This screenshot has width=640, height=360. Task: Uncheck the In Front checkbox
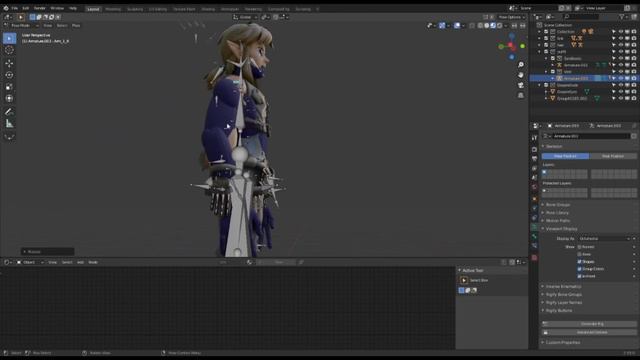click(580, 276)
